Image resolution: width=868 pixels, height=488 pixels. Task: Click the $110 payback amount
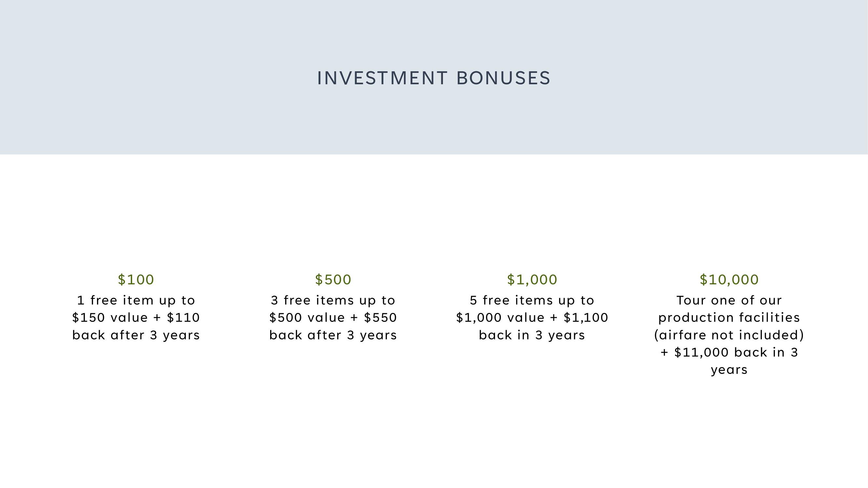pyautogui.click(x=183, y=318)
